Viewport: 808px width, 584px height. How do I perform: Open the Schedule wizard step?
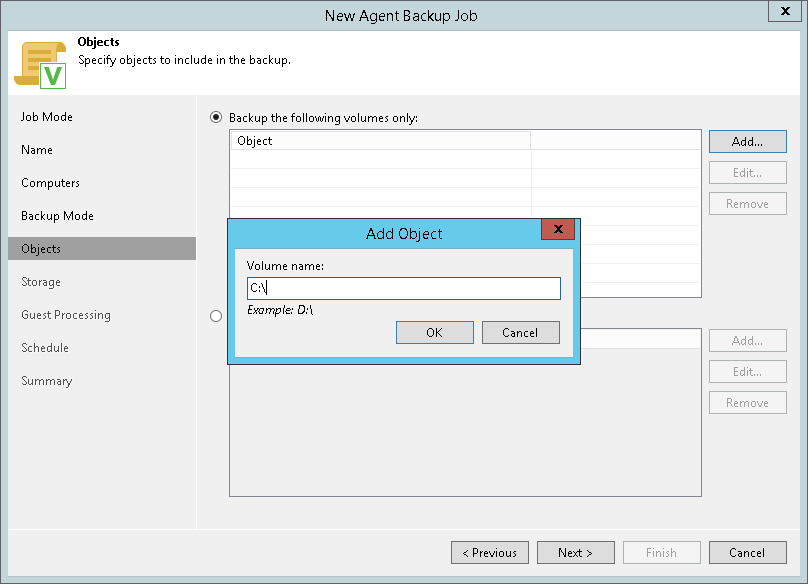pos(45,348)
